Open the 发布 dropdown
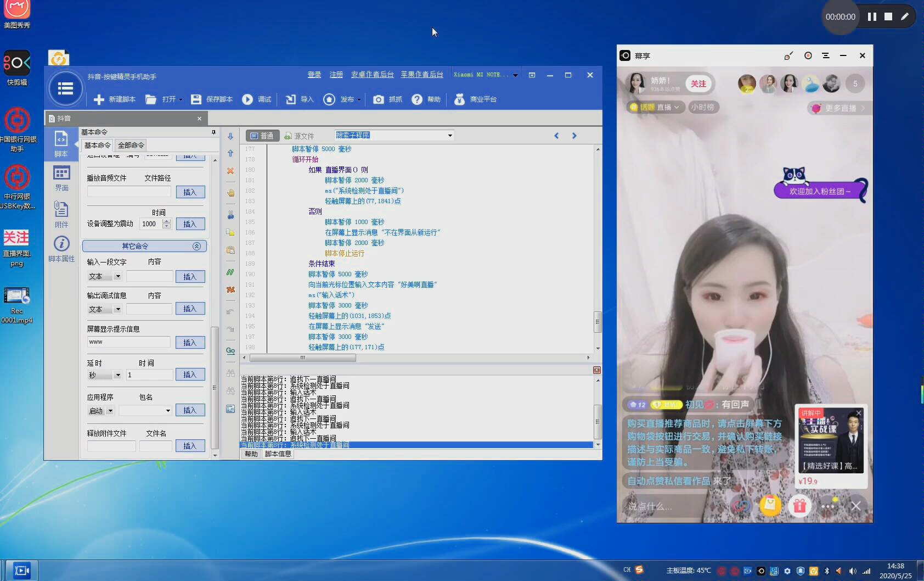 click(x=359, y=100)
